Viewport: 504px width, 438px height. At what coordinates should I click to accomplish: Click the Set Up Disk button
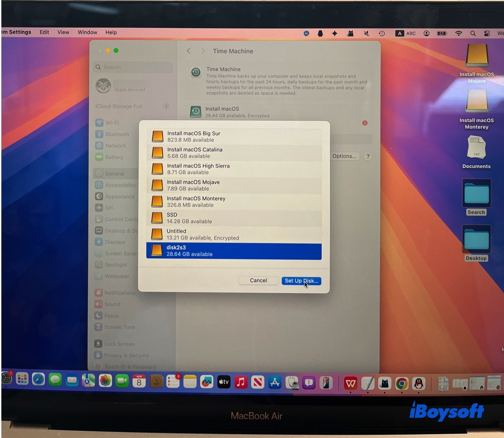(x=301, y=281)
